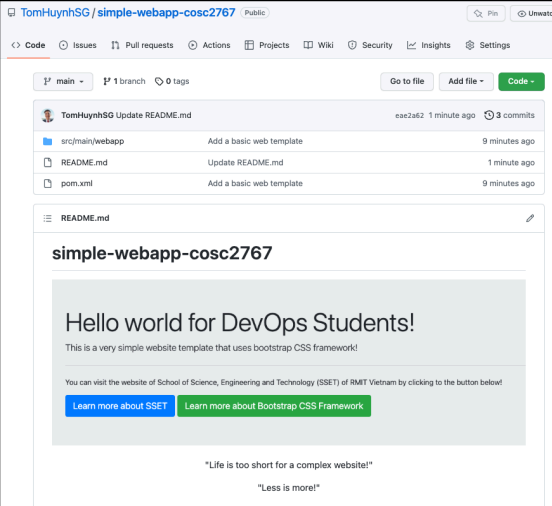
Task: Click the simple-webapp-cosc2767 README heading
Action: 162,253
